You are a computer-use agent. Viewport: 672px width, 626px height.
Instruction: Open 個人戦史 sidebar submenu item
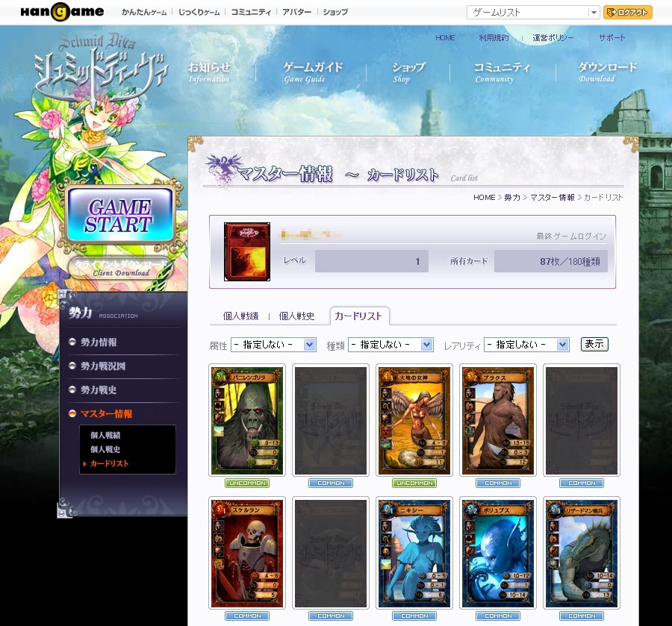pos(105,449)
